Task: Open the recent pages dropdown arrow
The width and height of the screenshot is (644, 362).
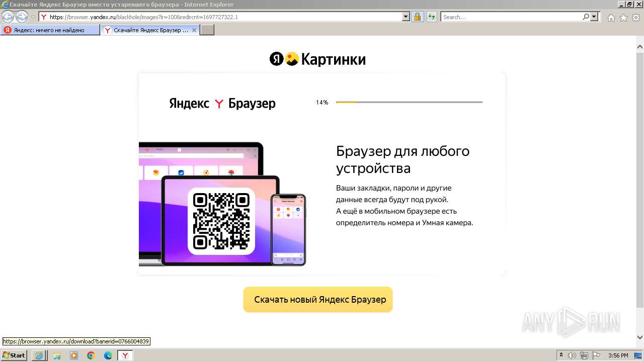Action: click(x=33, y=17)
